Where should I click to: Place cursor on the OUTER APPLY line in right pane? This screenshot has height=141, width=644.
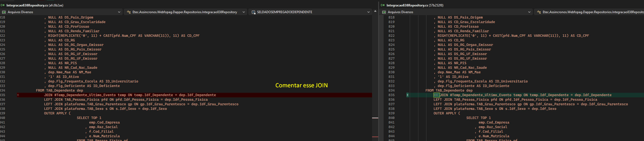pos(447,113)
